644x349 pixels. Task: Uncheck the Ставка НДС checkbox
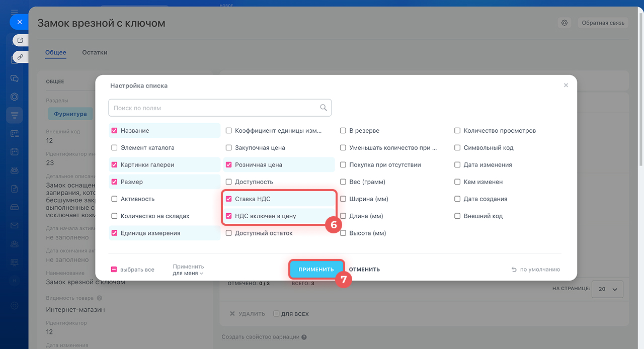click(x=229, y=199)
